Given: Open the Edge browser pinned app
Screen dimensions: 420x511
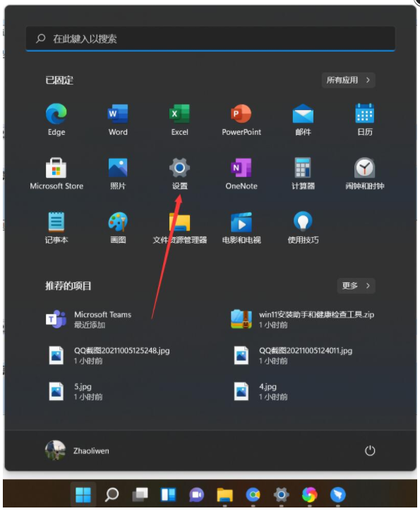Looking at the screenshot, I should [56, 119].
